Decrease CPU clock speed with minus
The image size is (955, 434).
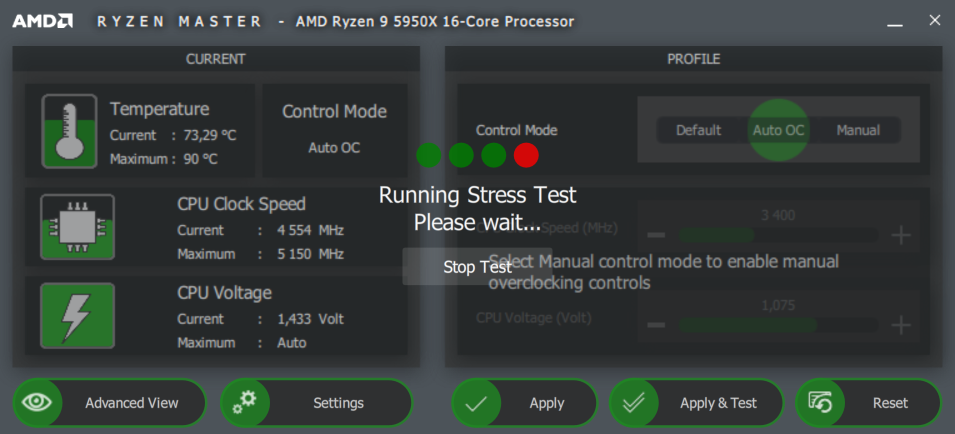click(x=656, y=235)
